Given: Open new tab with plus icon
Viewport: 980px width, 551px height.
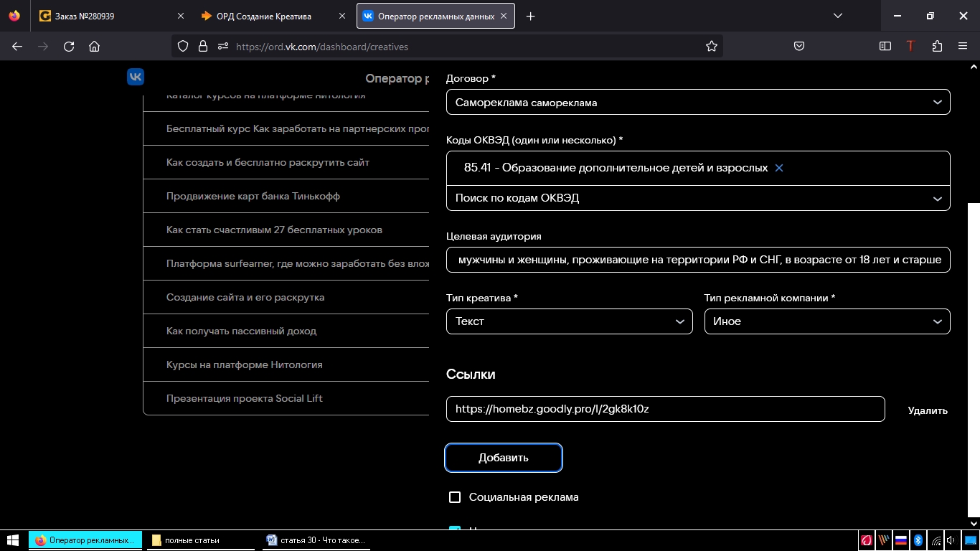Looking at the screenshot, I should point(531,16).
